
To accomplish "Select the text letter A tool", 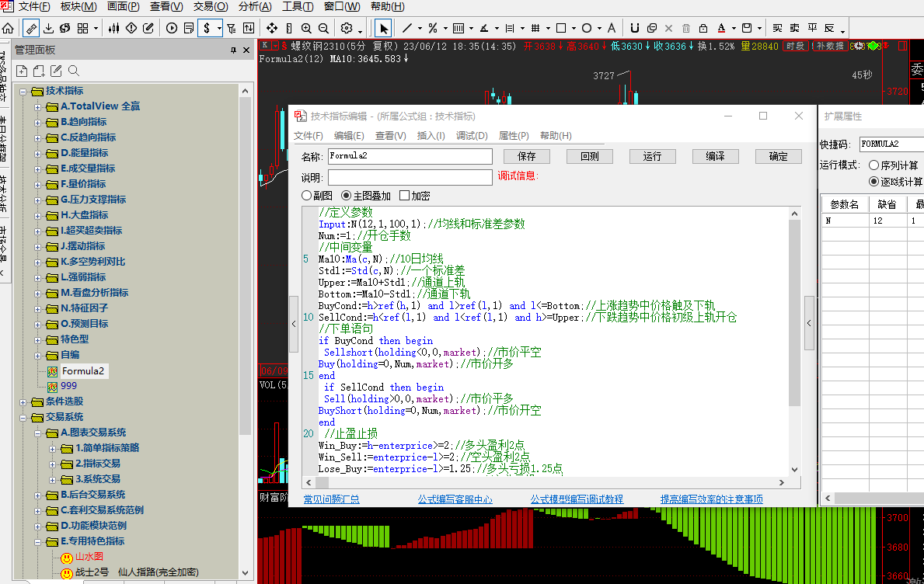I will click(x=612, y=28).
